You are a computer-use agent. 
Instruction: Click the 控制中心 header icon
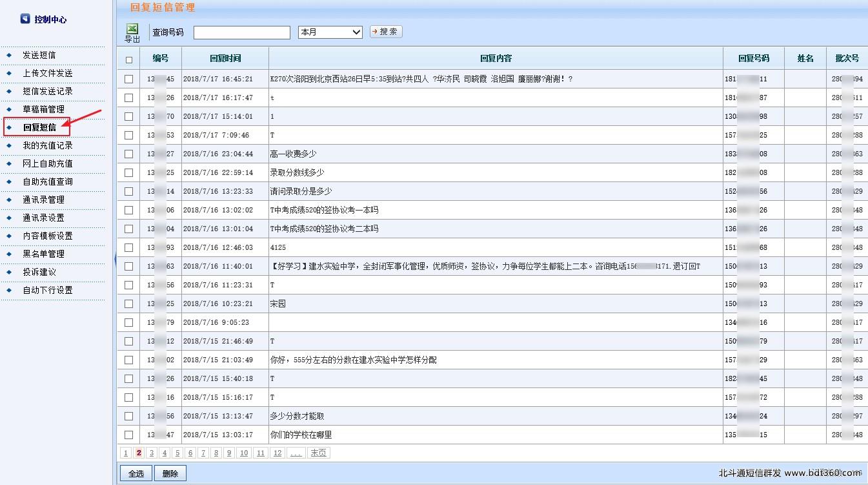[x=25, y=19]
